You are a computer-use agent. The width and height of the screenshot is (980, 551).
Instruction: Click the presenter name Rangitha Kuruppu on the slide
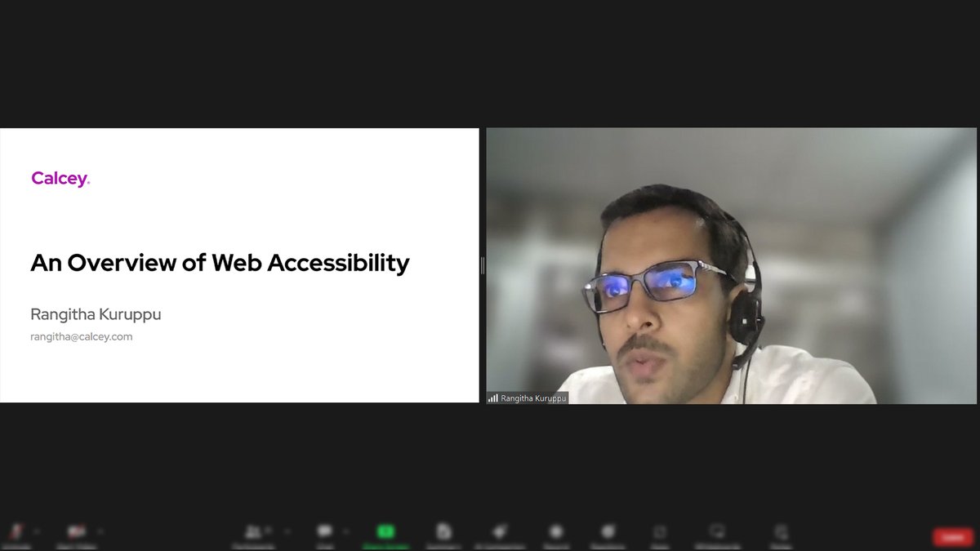96,314
